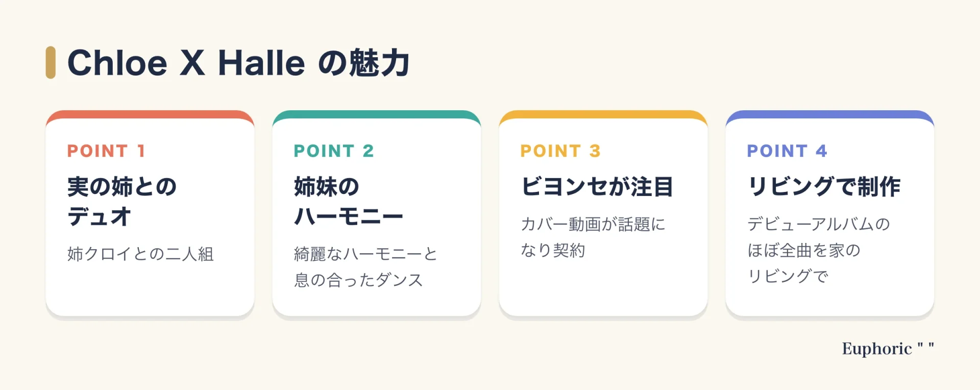
Task: Click the heading '姉妹のハーモニー'
Action: [349, 202]
